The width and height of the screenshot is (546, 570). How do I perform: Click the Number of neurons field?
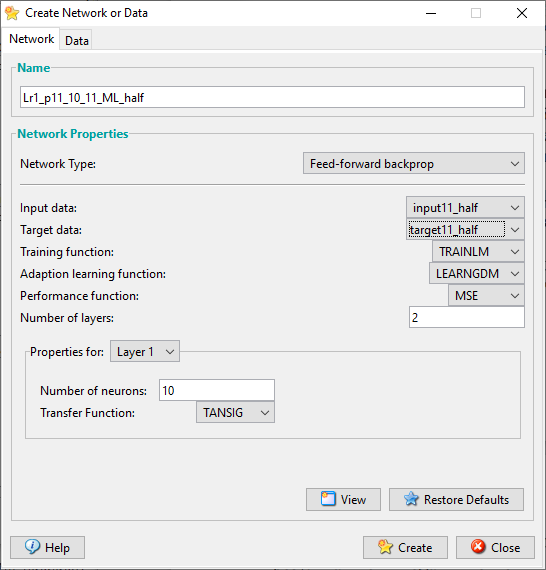[x=217, y=390]
